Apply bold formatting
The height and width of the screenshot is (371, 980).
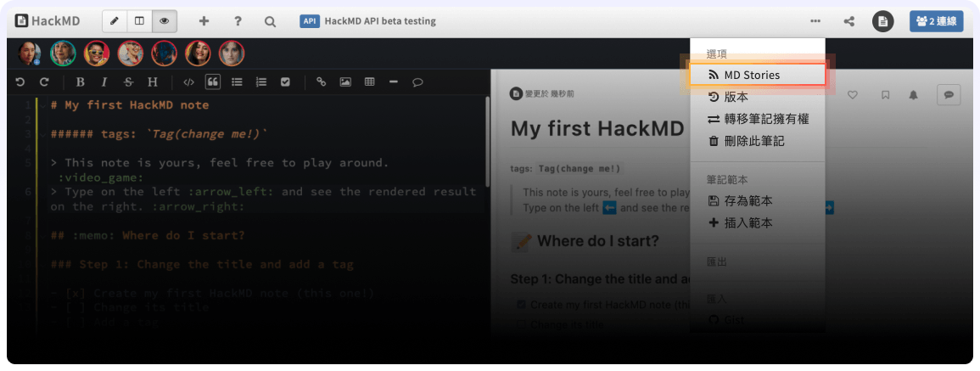pyautogui.click(x=80, y=82)
